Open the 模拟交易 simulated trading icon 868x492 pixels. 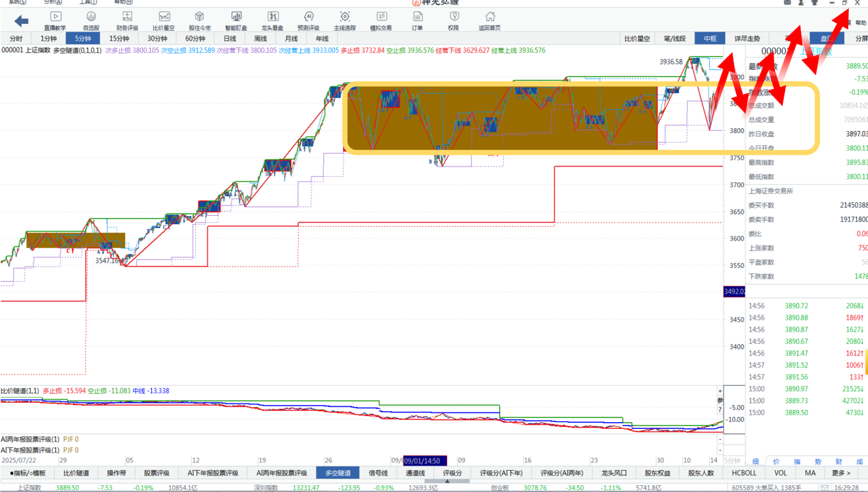(x=381, y=21)
